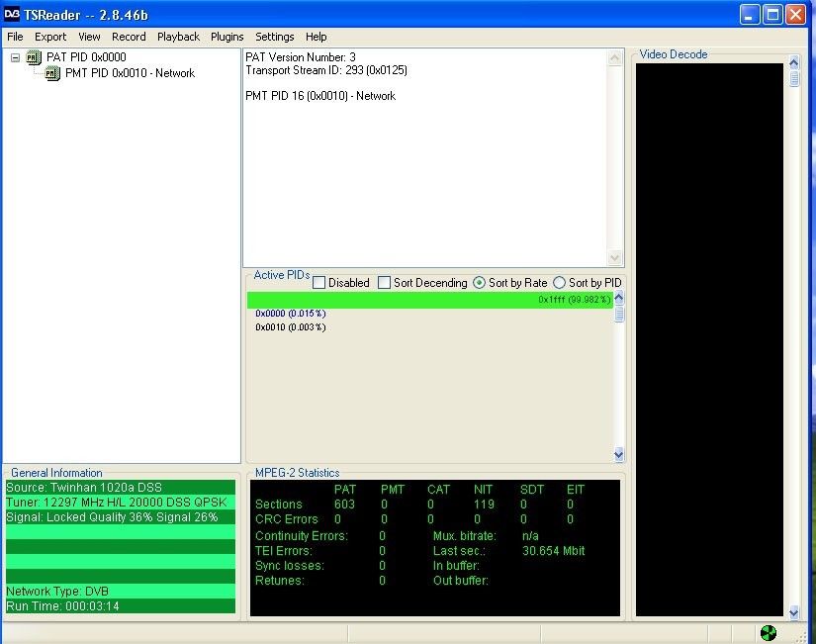Click the Tuner: 12297 MHz row

click(x=121, y=503)
